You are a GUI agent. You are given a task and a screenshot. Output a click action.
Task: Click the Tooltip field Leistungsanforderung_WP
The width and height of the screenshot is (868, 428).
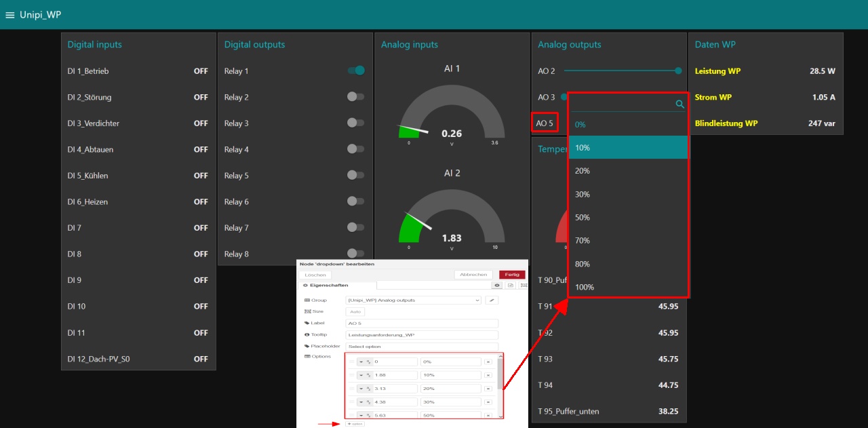pos(422,335)
